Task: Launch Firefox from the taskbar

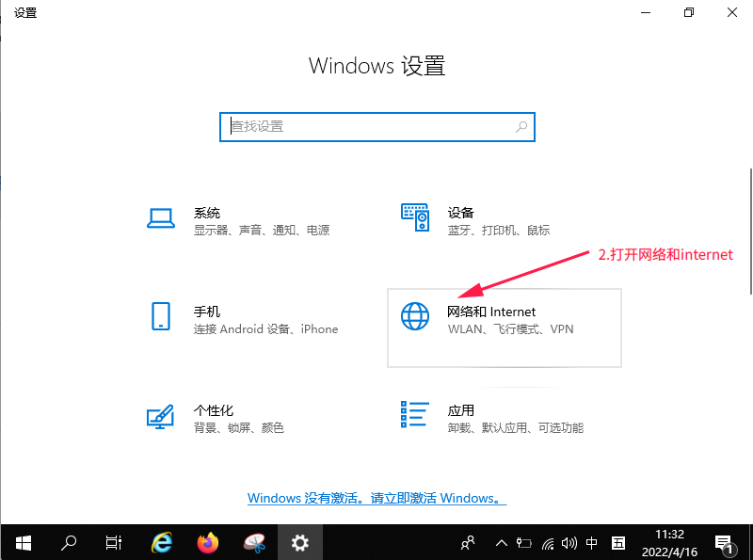Action: point(207,542)
